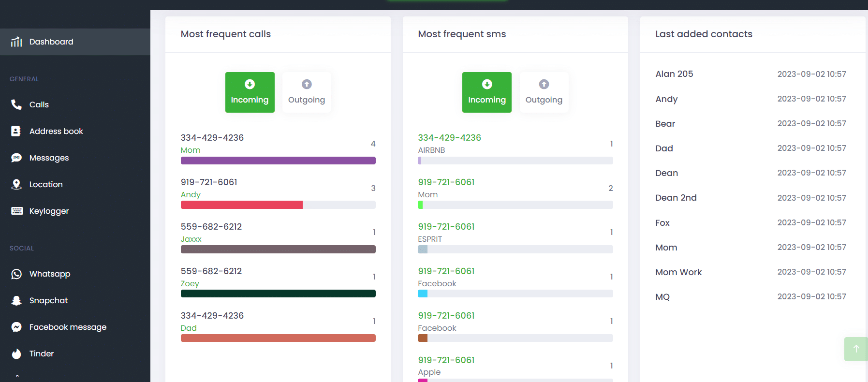Select Incoming tab in Most frequent sms
The height and width of the screenshot is (382, 868).
487,92
